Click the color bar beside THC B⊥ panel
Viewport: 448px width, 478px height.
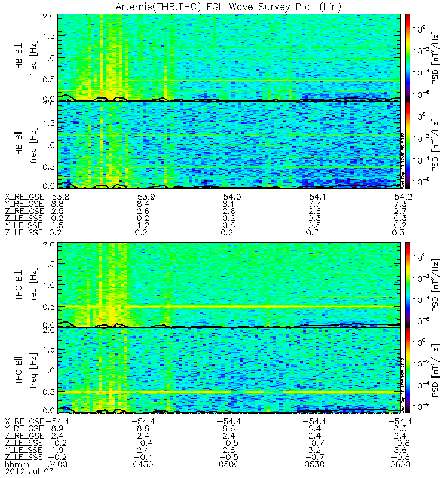[407, 285]
